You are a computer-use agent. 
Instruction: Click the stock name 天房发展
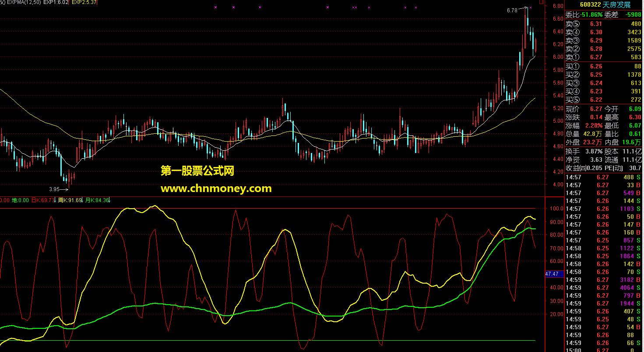[617, 5]
